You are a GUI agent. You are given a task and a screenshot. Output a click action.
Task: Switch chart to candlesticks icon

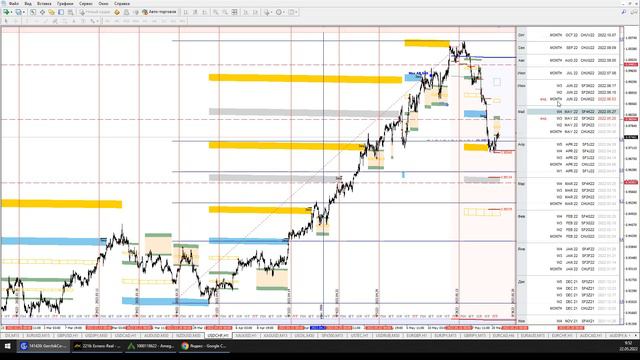tap(195, 12)
